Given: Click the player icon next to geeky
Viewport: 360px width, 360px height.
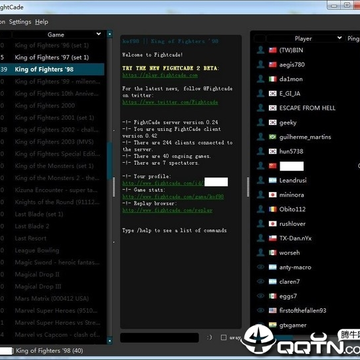Looking at the screenshot, I should [261, 122].
